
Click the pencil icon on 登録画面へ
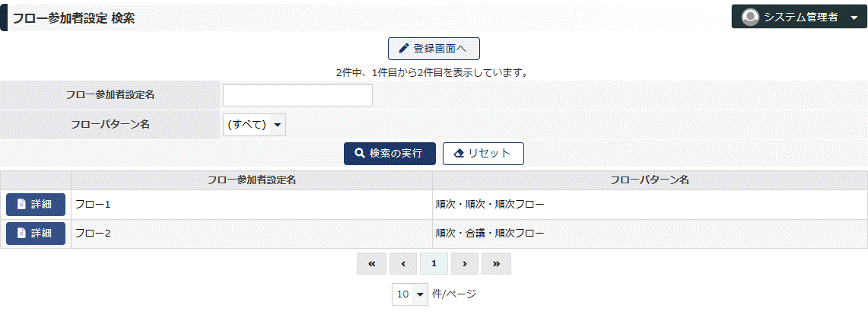(403, 49)
